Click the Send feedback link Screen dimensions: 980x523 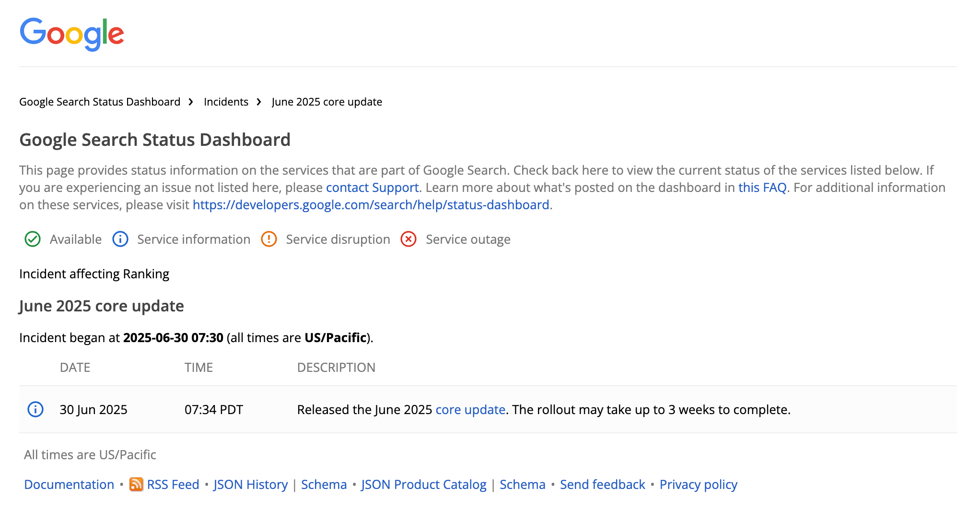click(602, 485)
